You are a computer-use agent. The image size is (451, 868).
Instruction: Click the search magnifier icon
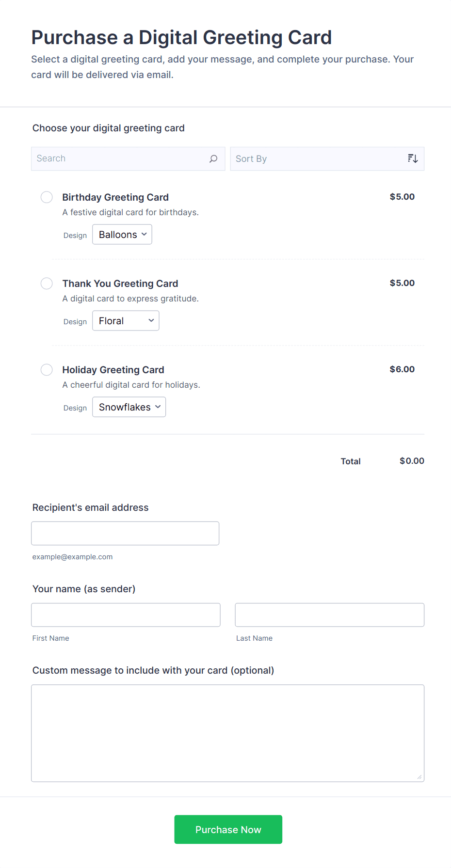[x=213, y=159]
